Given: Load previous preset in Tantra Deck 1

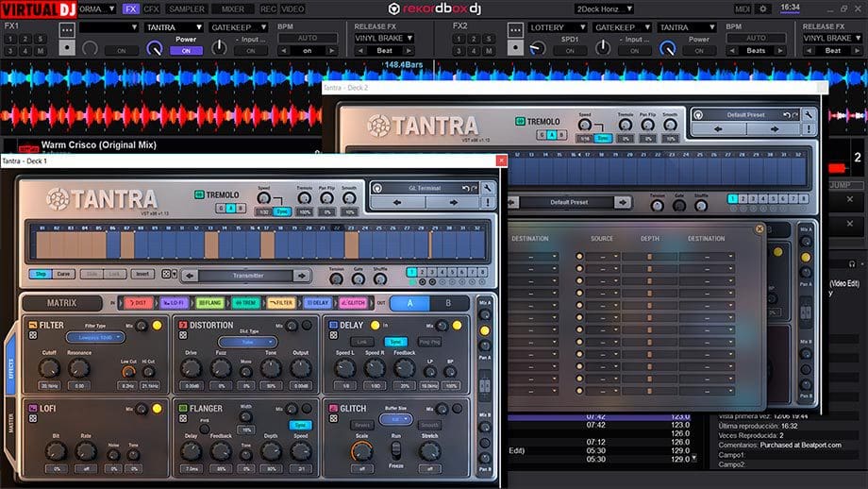Looking at the screenshot, I should click(397, 203).
